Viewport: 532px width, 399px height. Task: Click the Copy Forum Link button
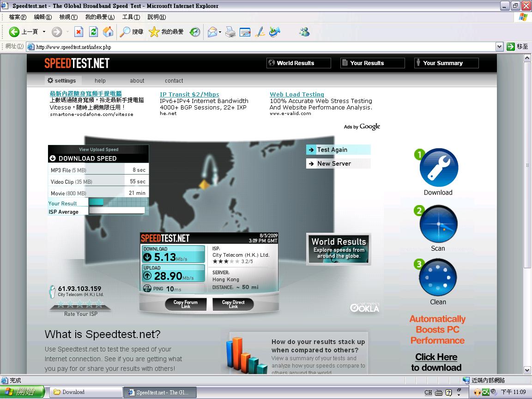point(186,304)
